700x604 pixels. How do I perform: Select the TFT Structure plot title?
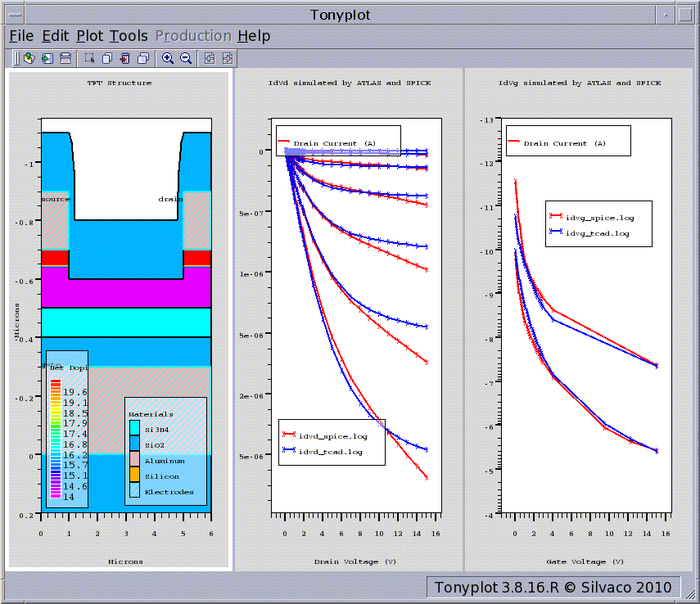point(120,83)
